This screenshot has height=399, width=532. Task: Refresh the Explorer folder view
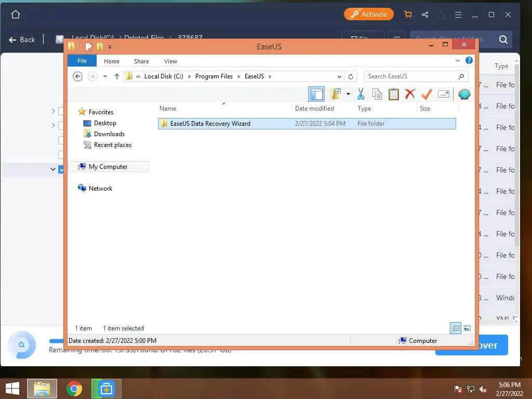(x=351, y=77)
